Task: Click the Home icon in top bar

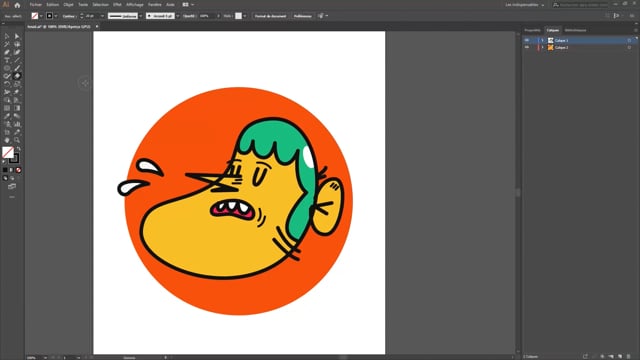Action: 17,5
